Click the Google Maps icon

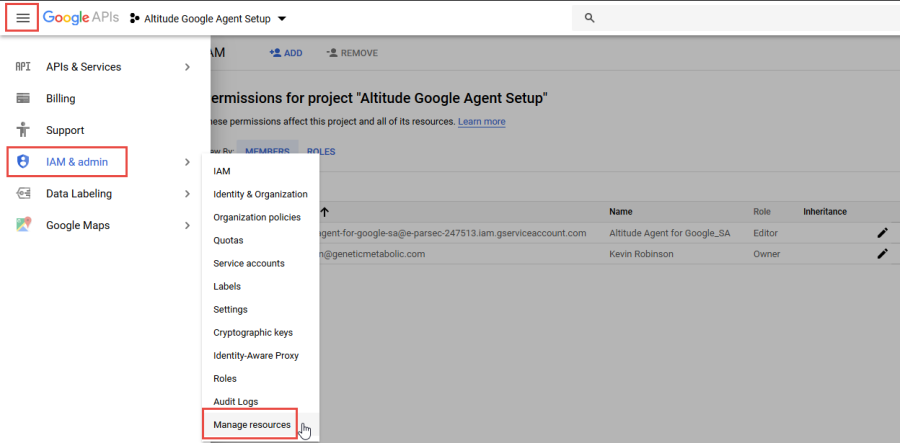coord(23,225)
